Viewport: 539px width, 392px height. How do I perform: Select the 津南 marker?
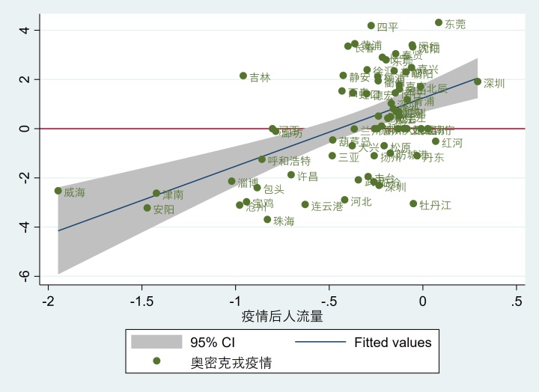pyautogui.click(x=156, y=193)
